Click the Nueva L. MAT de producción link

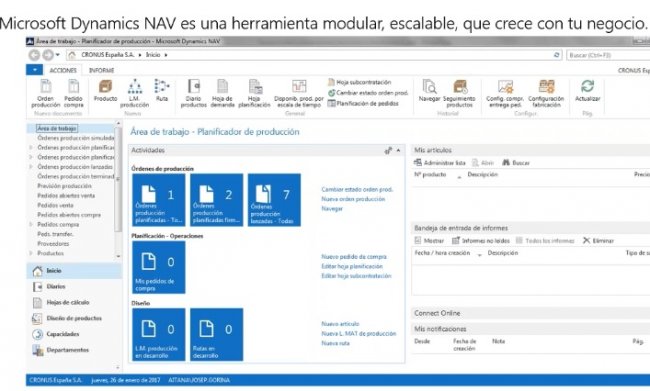pyautogui.click(x=359, y=333)
